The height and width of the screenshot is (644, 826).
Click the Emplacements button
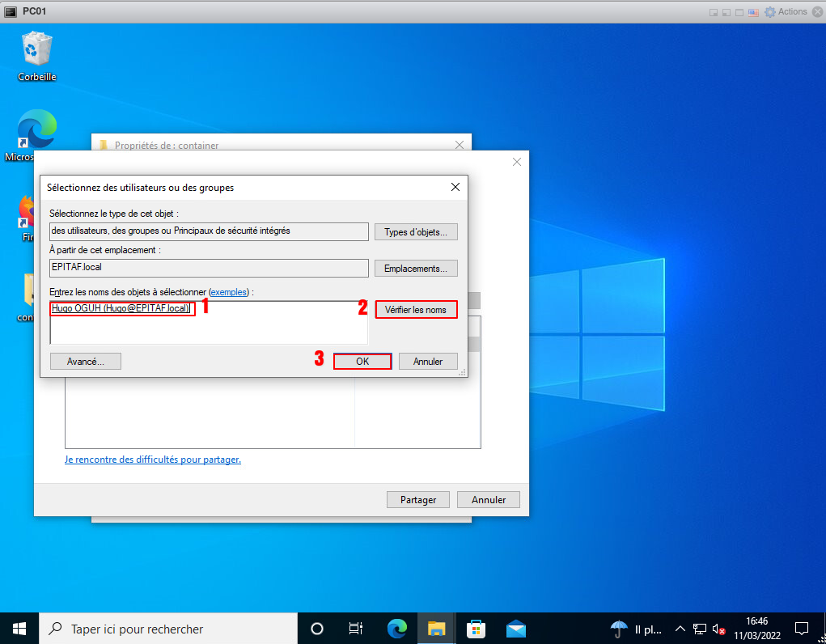pos(416,268)
